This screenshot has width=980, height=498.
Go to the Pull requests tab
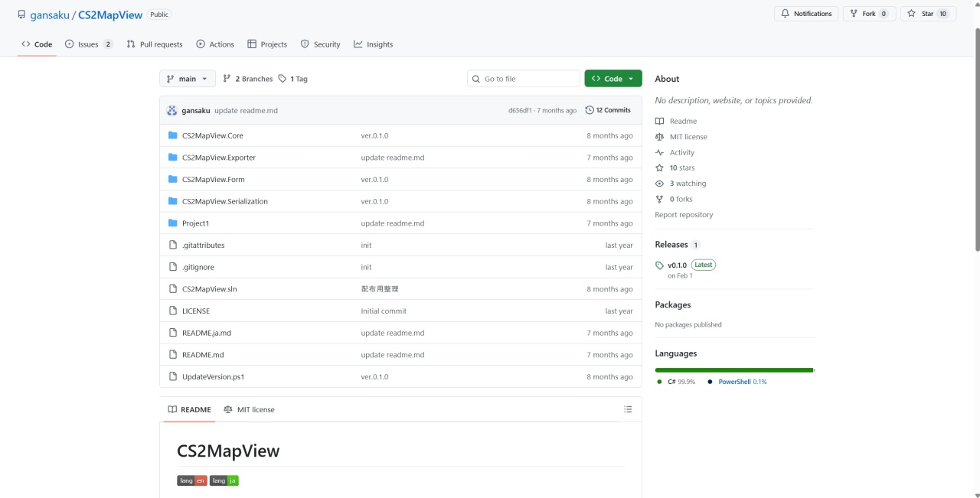pyautogui.click(x=155, y=44)
